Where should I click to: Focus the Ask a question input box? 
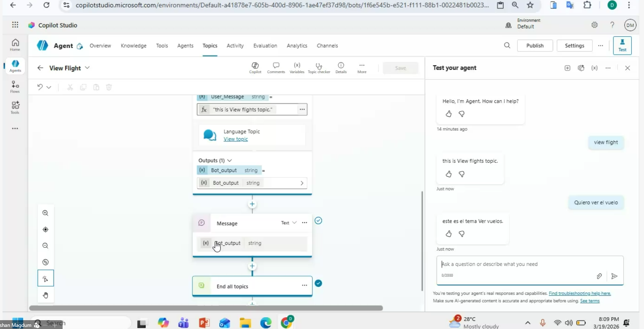517,264
